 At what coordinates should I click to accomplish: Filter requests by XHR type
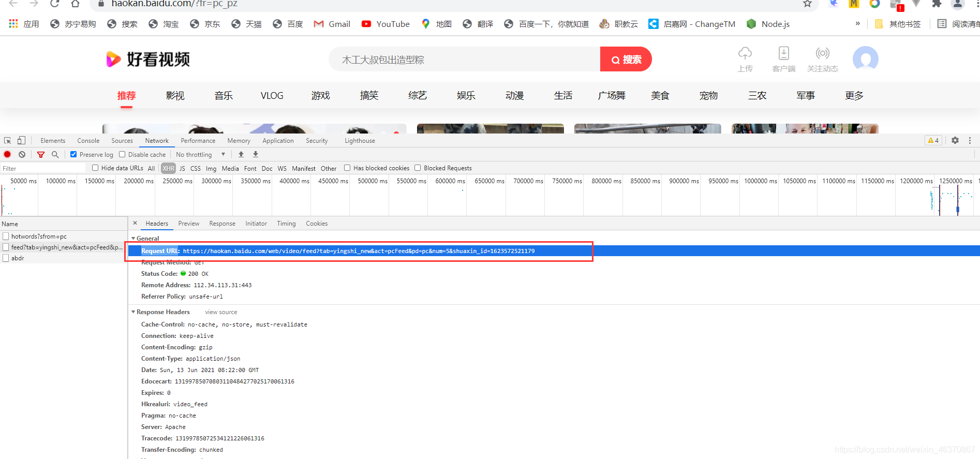169,168
